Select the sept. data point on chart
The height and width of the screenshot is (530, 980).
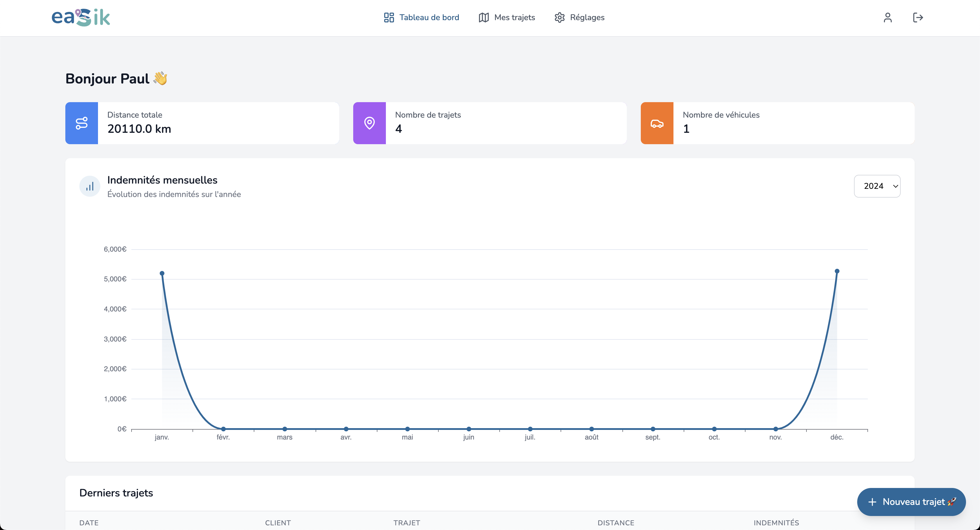[653, 429]
